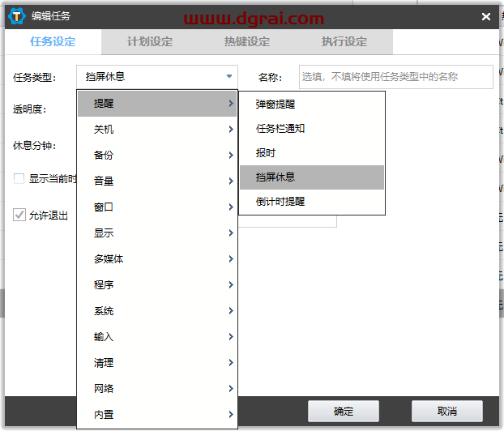The height and width of the screenshot is (431, 504).
Task: Expand the 多媒体 category
Action: 157,259
